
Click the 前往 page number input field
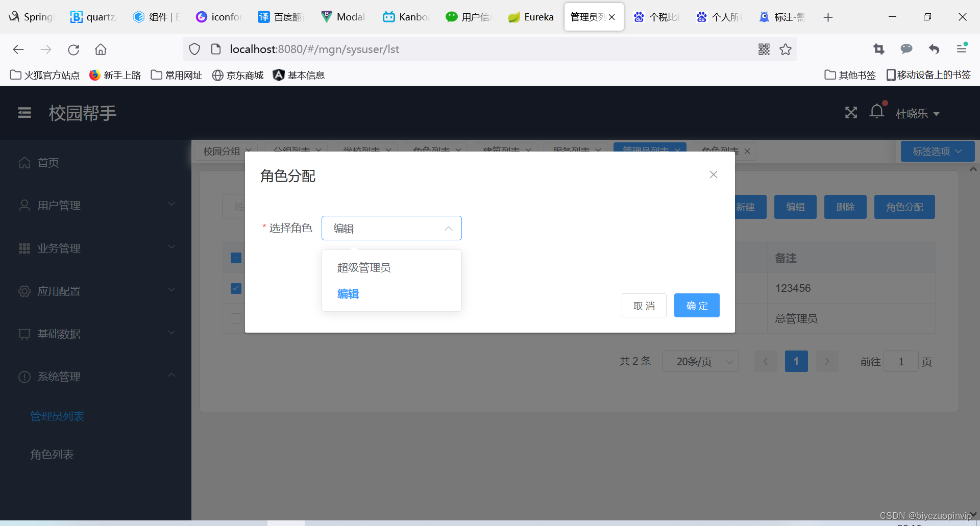[901, 361]
